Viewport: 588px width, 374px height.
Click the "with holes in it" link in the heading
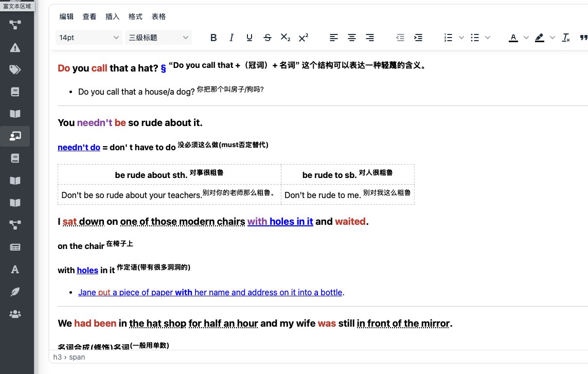point(280,221)
